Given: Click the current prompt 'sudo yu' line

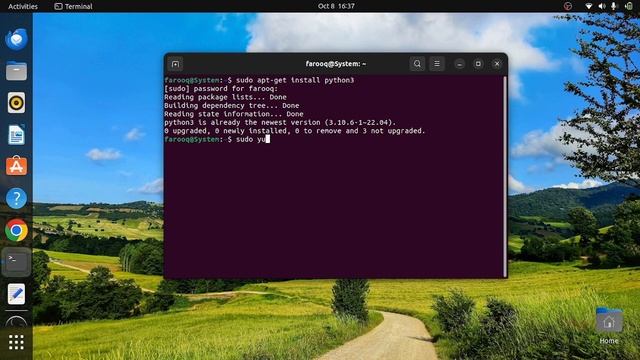Looking at the screenshot, I should pos(217,139).
